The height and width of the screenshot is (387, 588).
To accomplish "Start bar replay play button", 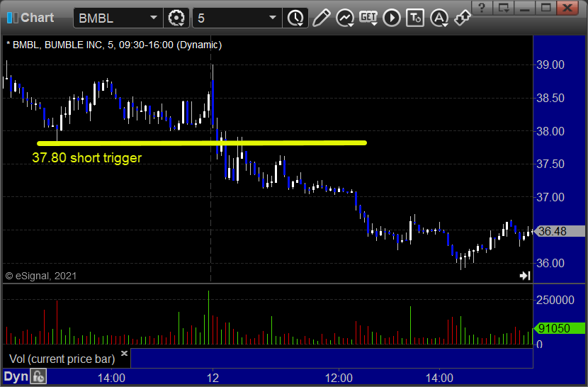I will 392,18.
